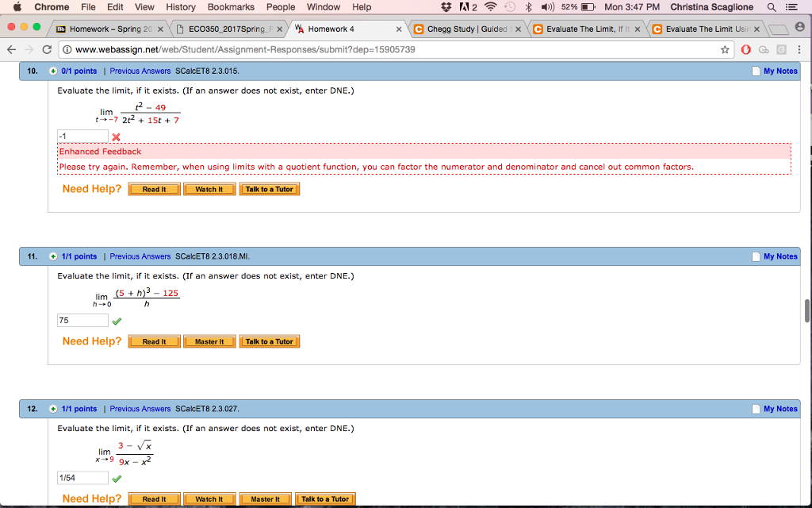
Task: Click the address bar URL
Action: point(245,50)
